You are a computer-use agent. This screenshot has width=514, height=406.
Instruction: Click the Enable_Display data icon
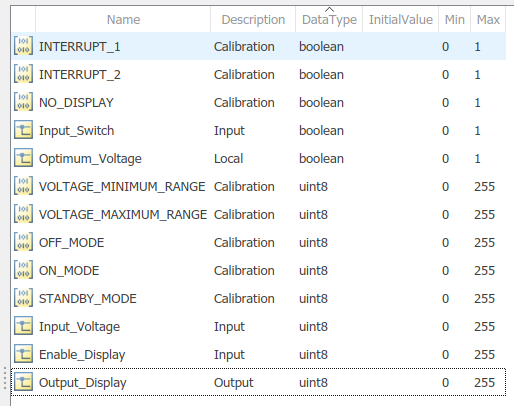tap(23, 354)
